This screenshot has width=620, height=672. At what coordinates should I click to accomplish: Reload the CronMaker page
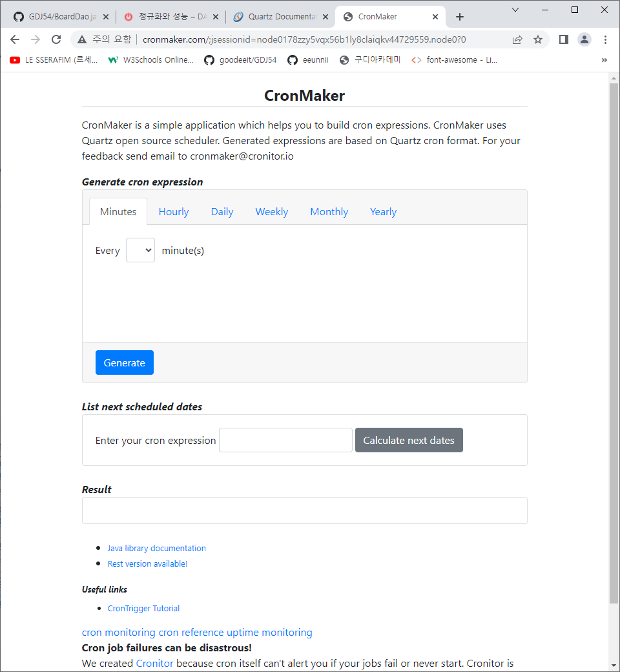coord(56,39)
